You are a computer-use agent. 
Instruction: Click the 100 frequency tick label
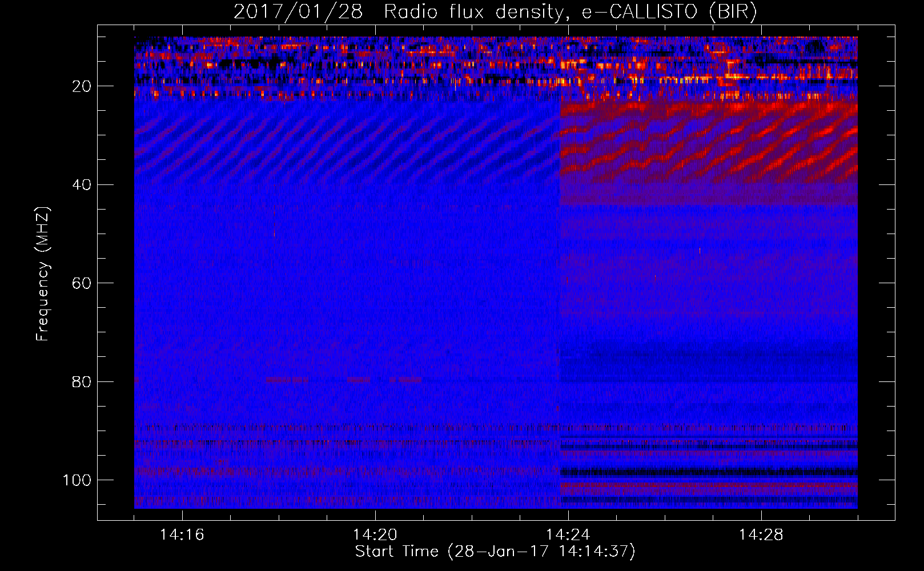[77, 480]
